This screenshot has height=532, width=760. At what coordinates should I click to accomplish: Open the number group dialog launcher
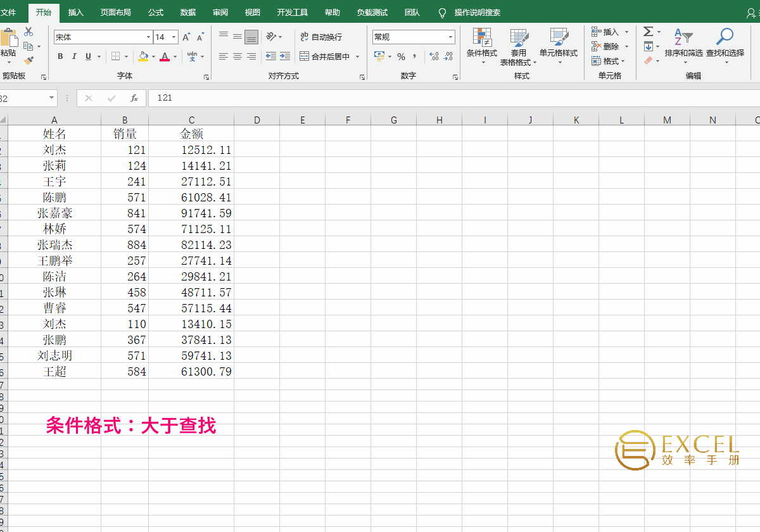click(x=455, y=77)
